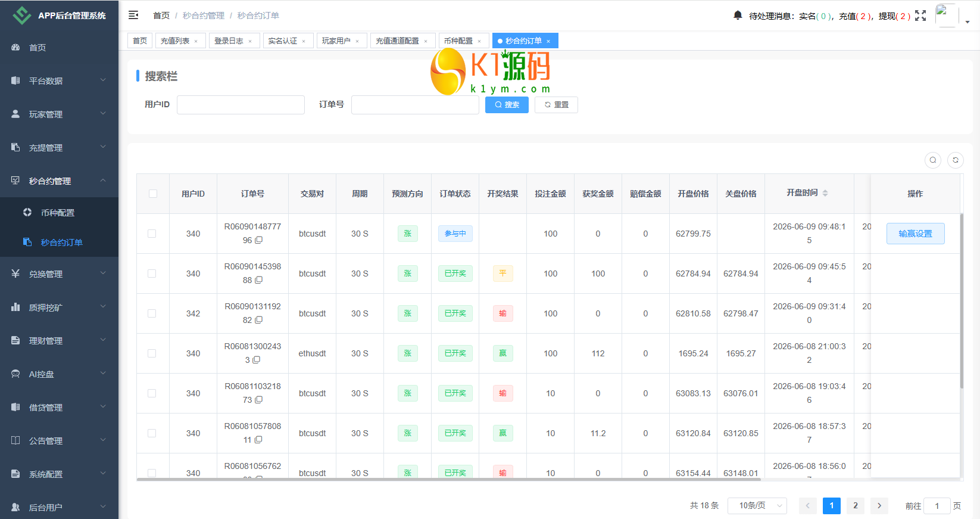Image resolution: width=980 pixels, height=519 pixels.
Task: Check row with order R0608110321873
Action: (x=152, y=393)
